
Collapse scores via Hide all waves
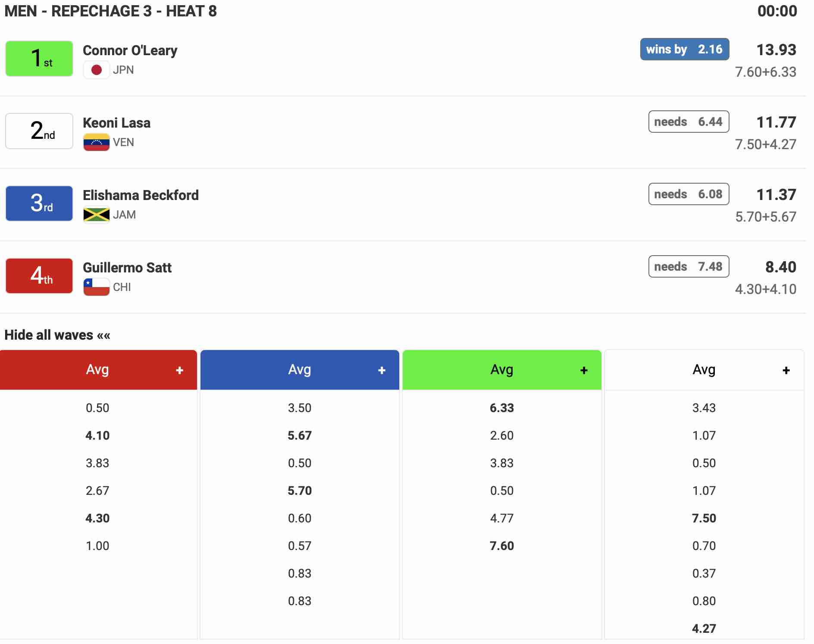tap(57, 335)
